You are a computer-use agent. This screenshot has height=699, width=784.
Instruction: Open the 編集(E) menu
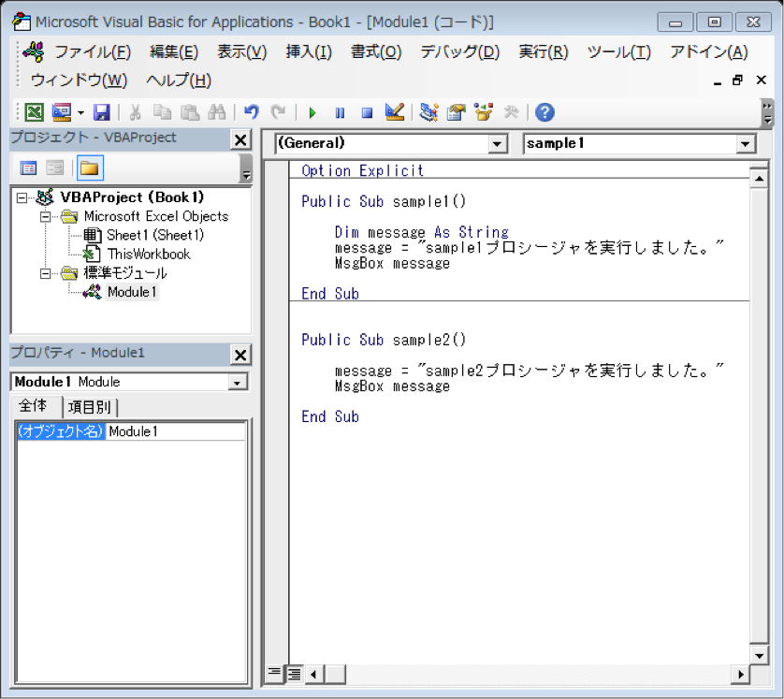(x=174, y=52)
